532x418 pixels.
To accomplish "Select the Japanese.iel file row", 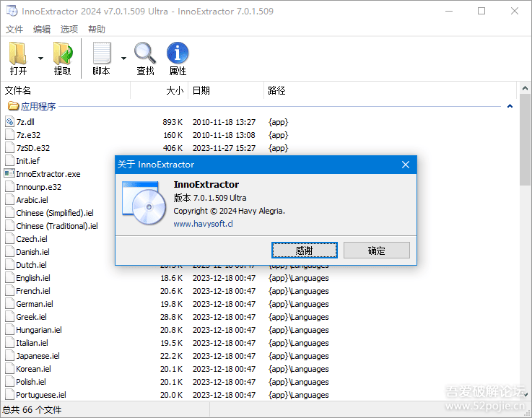I will 38,356.
